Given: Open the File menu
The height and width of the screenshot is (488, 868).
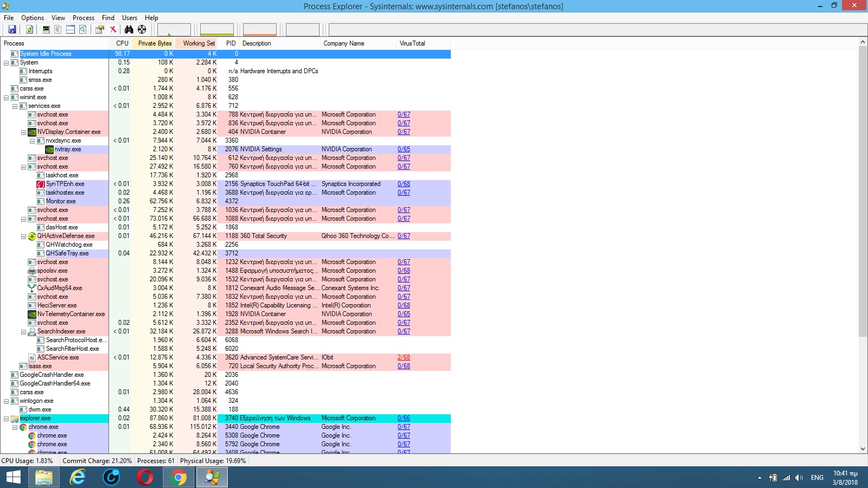Looking at the screenshot, I should (x=9, y=18).
